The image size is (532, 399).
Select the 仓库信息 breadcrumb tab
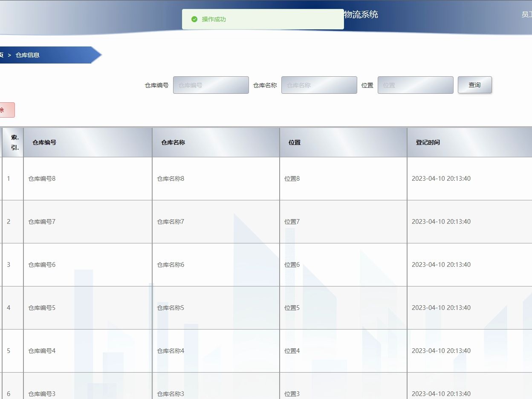[28, 55]
